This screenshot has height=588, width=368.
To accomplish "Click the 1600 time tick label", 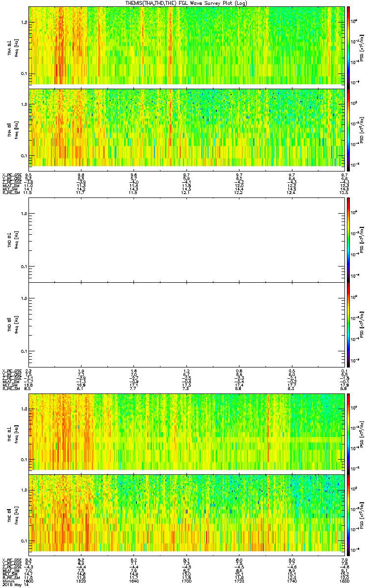I will coord(28,582).
